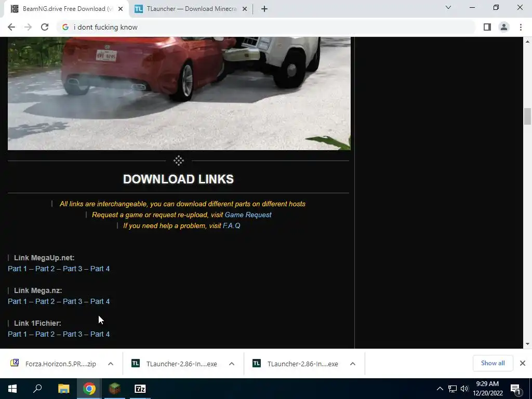Expand options for second TLauncher exe download
532x399 pixels.
point(353,364)
